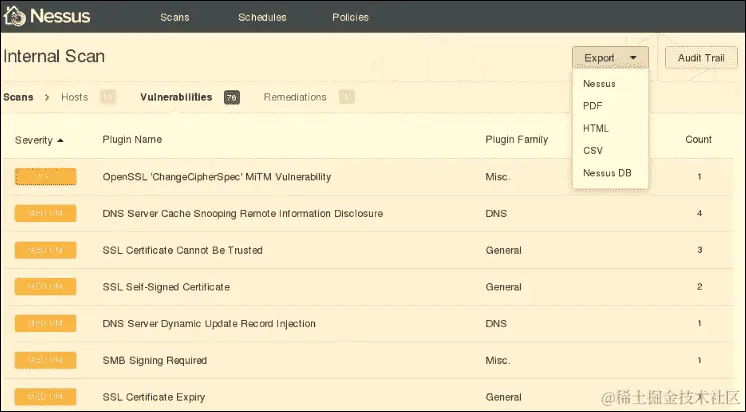Click severity badge for OpenSSL ChangeCipherSpec row

45,177
